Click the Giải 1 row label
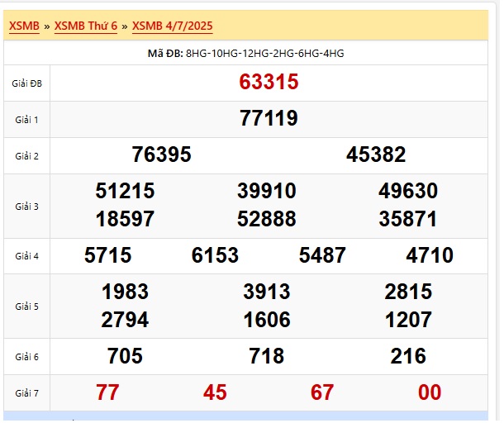This screenshot has width=504, height=423. [x=27, y=120]
